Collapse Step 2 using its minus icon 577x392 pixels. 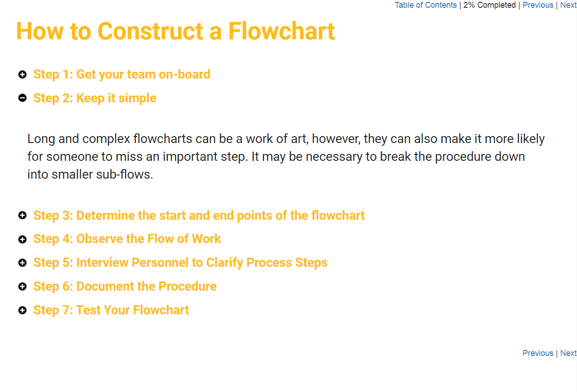click(x=22, y=98)
